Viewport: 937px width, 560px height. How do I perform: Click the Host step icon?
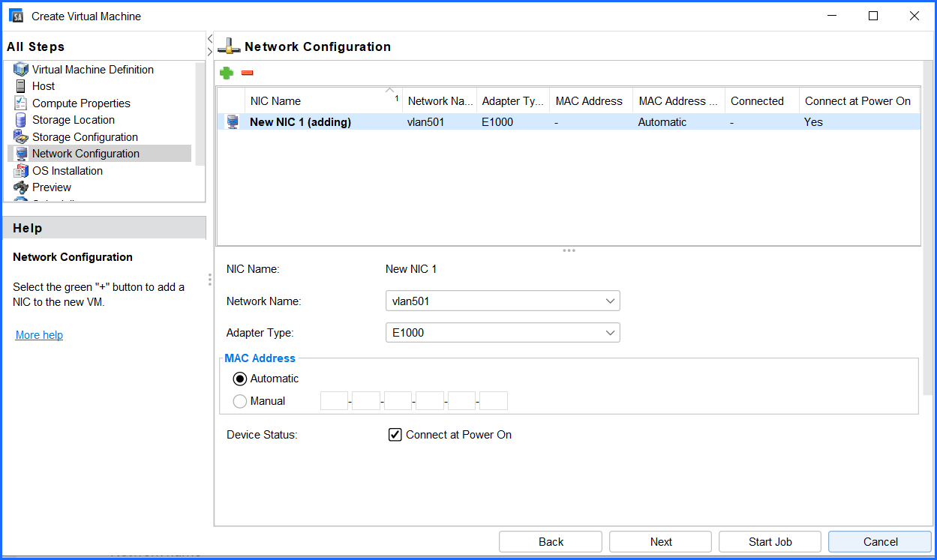[21, 86]
